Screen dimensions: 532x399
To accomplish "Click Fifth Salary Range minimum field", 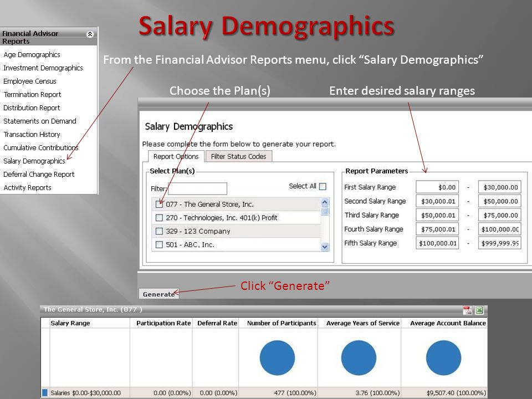I will coord(437,243).
